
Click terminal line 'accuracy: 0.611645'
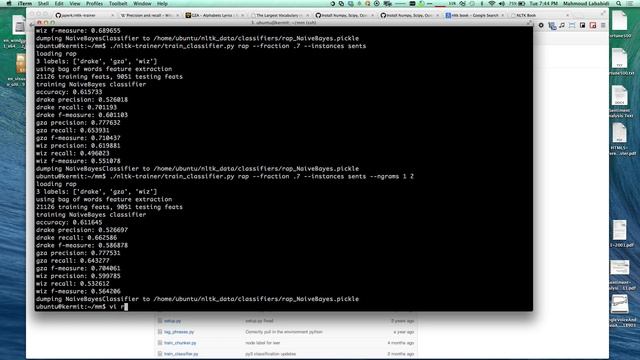69,222
